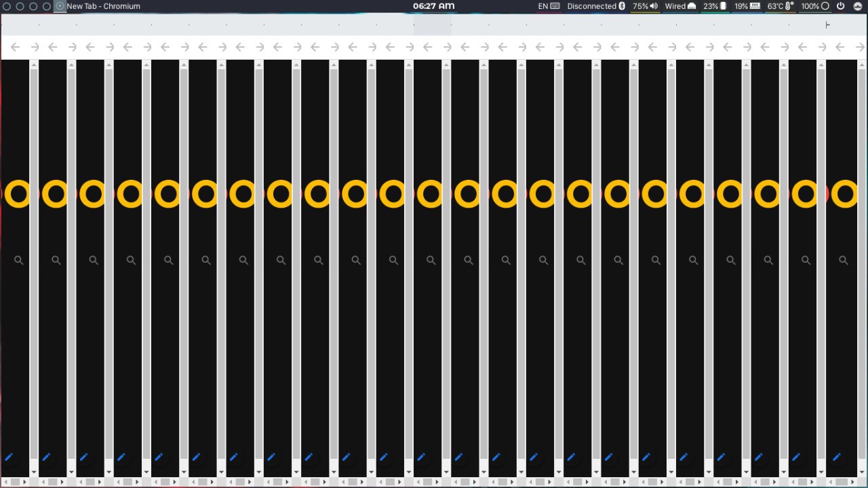Click the 23% panel indicator
This screenshot has height=488, width=868.
(x=715, y=6)
